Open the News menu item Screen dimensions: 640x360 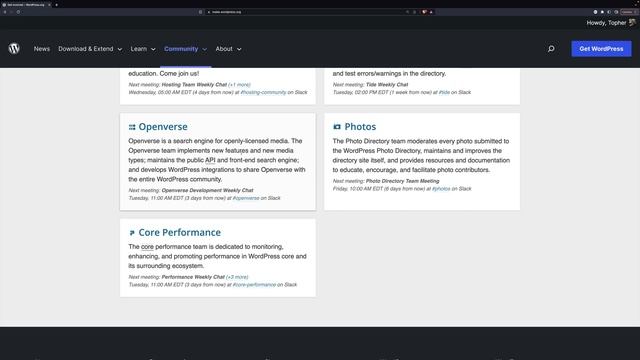click(42, 49)
